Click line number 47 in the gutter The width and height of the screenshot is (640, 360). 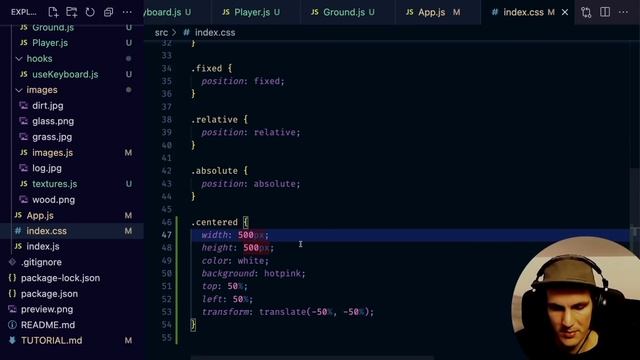click(x=167, y=235)
